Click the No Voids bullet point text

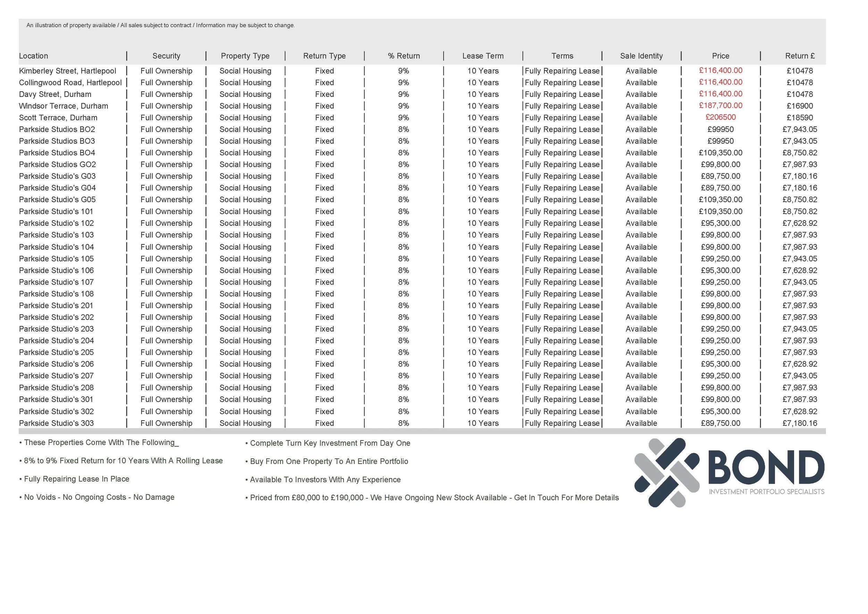tap(99, 497)
